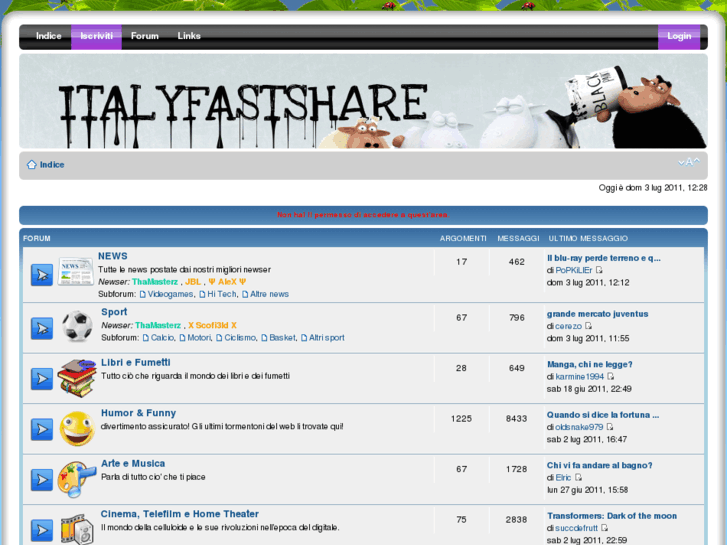Click the view-post icon beside PoPKiLlEr

pos(599,270)
